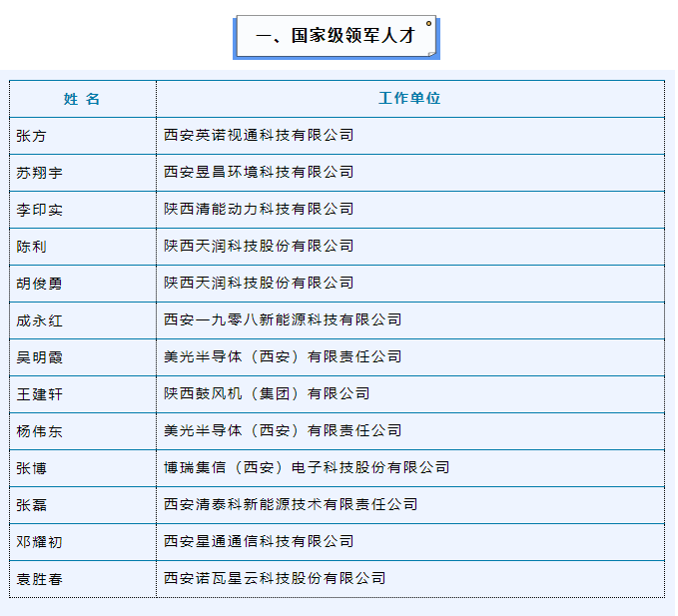Click the name 吴明霞

click(x=39, y=357)
